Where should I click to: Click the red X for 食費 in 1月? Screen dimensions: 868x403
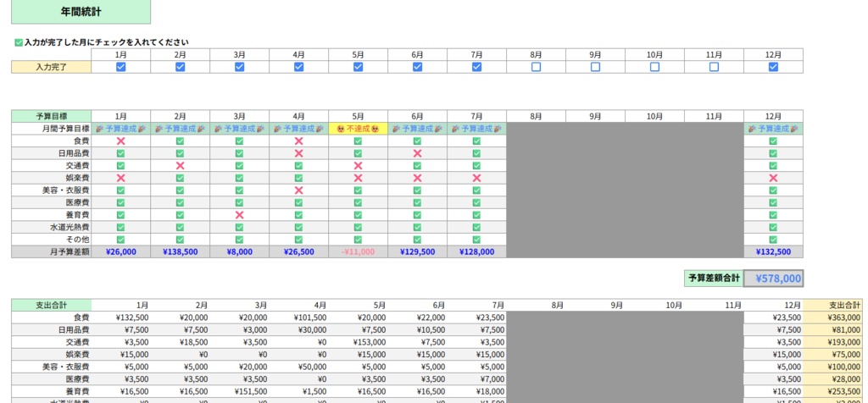point(120,141)
